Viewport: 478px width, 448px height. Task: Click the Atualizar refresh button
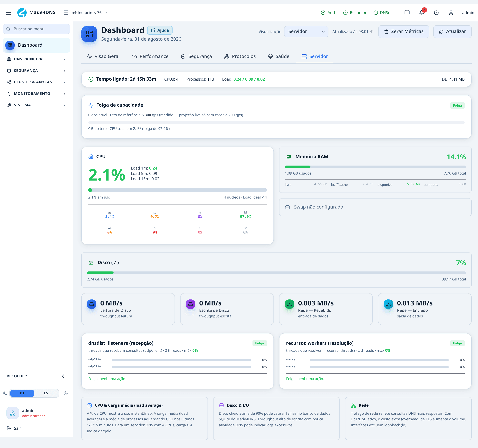coord(452,31)
